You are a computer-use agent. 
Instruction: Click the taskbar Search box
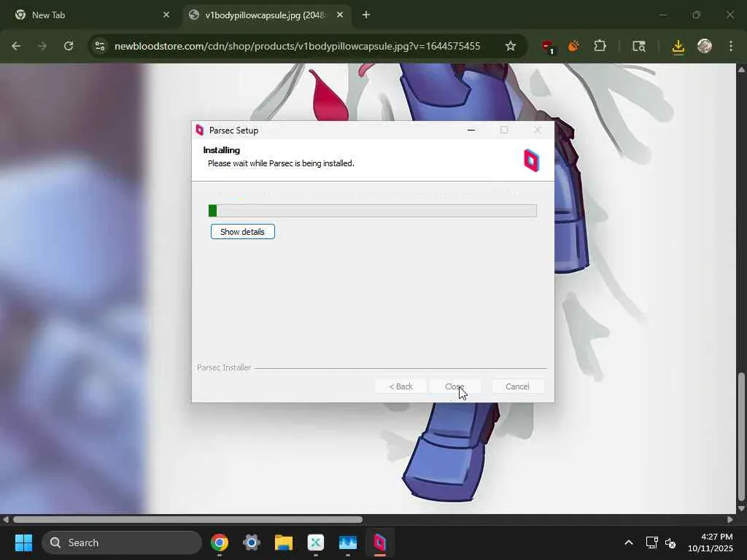[122, 542]
